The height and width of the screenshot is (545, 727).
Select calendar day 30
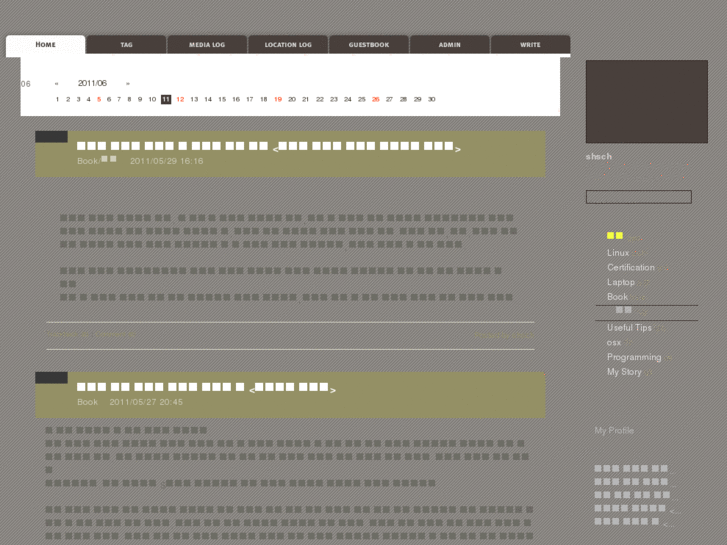(432, 99)
